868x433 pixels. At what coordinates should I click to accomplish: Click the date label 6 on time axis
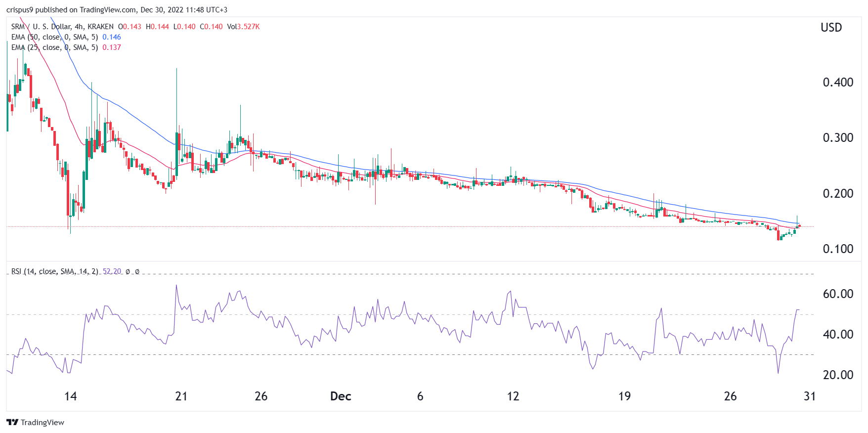click(x=420, y=396)
